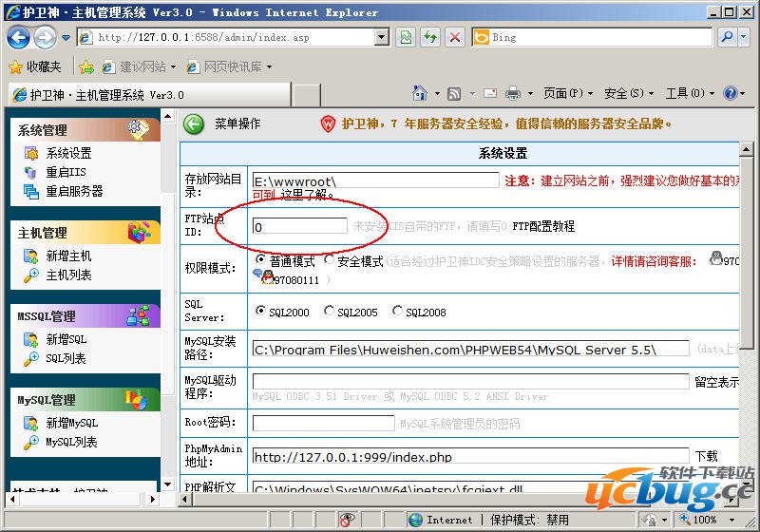Click the Read Mail icon
This screenshot has height=532, width=760.
[490, 93]
